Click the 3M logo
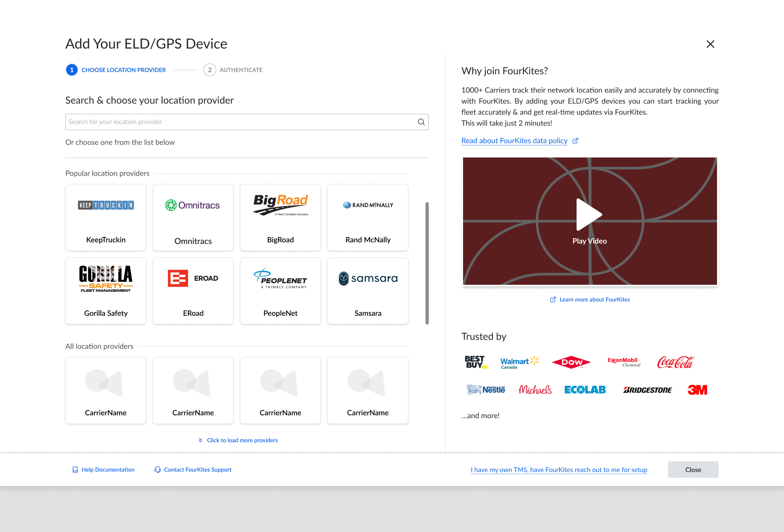This screenshot has width=784, height=532. pos(697,390)
